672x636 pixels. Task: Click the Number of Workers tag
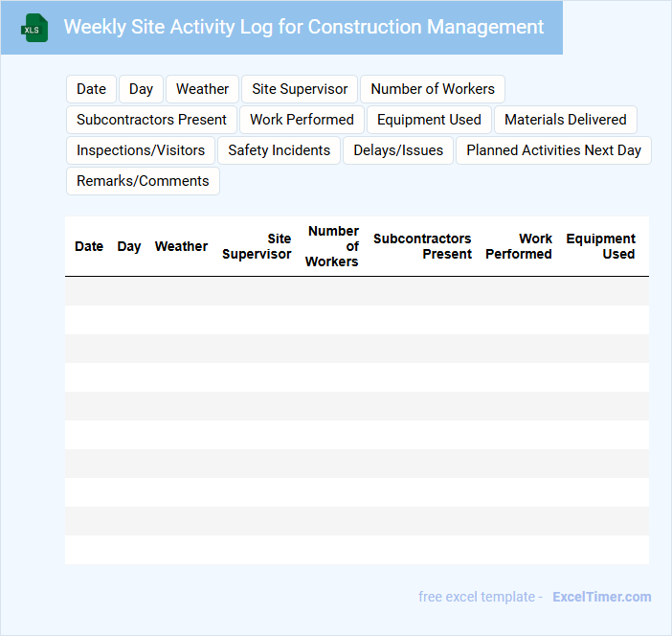click(x=433, y=89)
